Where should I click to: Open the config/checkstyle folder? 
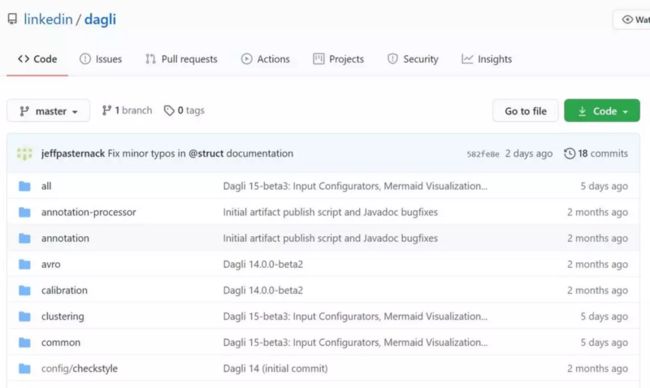(80, 368)
